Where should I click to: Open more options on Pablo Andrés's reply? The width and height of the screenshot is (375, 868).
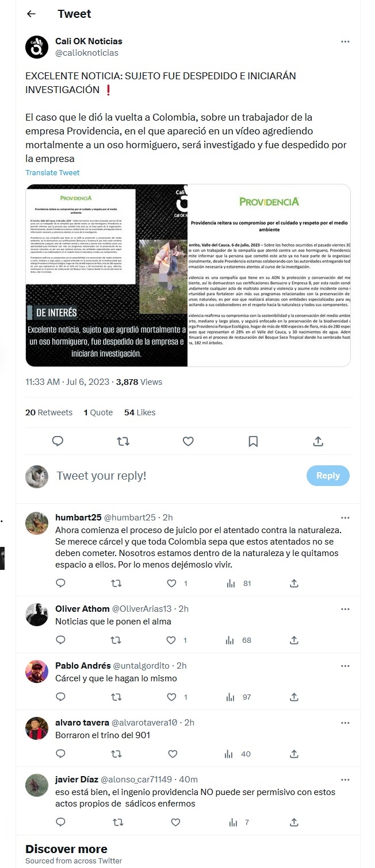click(x=345, y=666)
